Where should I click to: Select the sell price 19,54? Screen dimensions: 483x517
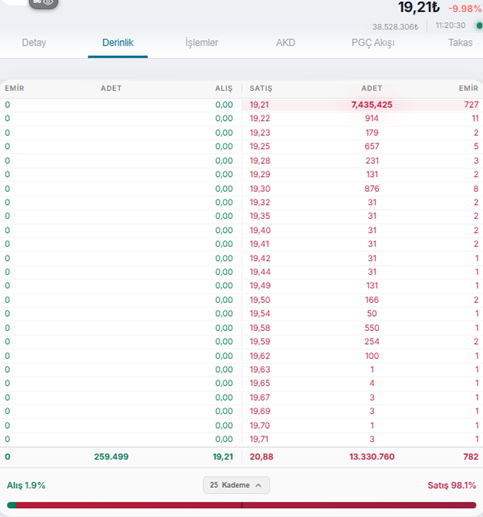pos(260,314)
